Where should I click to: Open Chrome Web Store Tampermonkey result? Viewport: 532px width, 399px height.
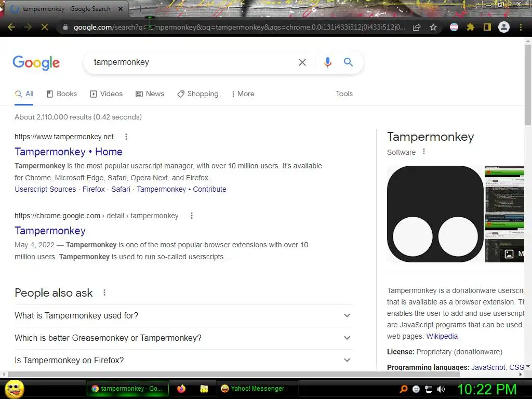click(50, 231)
